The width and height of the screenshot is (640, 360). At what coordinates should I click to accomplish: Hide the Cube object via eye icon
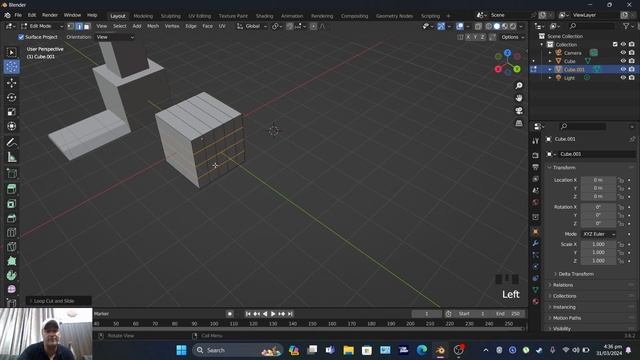623,61
